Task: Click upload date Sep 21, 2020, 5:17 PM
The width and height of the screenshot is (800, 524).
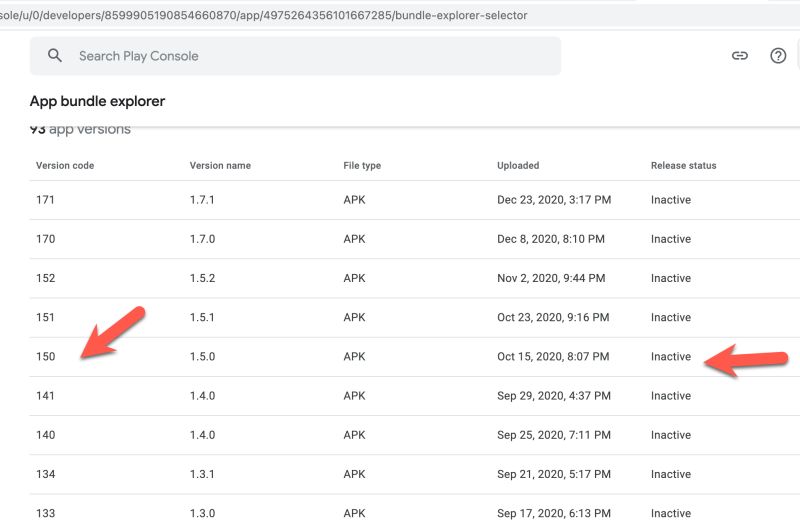Action: click(x=554, y=475)
